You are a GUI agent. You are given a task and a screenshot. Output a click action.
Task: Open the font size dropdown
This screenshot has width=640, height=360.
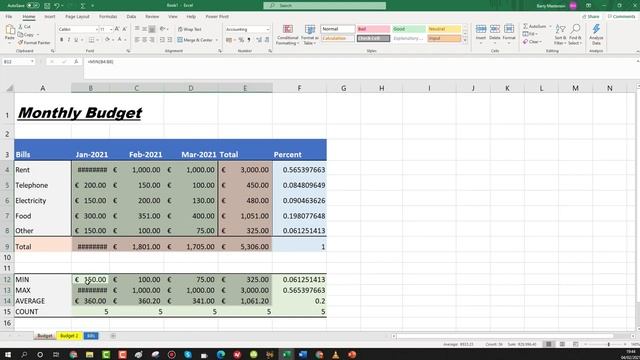coord(111,29)
